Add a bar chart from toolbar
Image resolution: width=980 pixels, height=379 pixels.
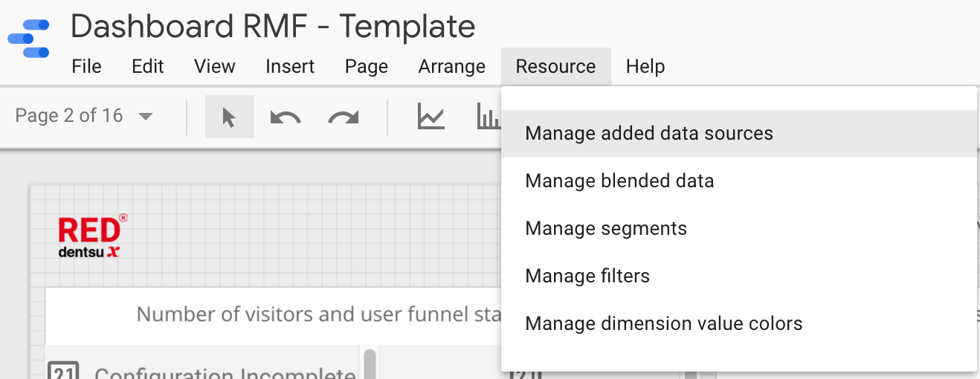coord(489,117)
